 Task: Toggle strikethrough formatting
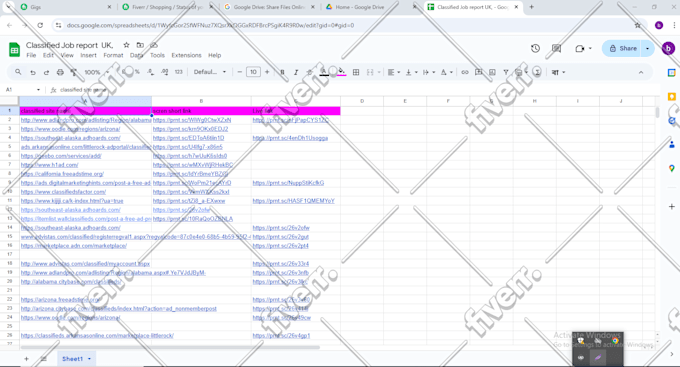click(x=309, y=72)
